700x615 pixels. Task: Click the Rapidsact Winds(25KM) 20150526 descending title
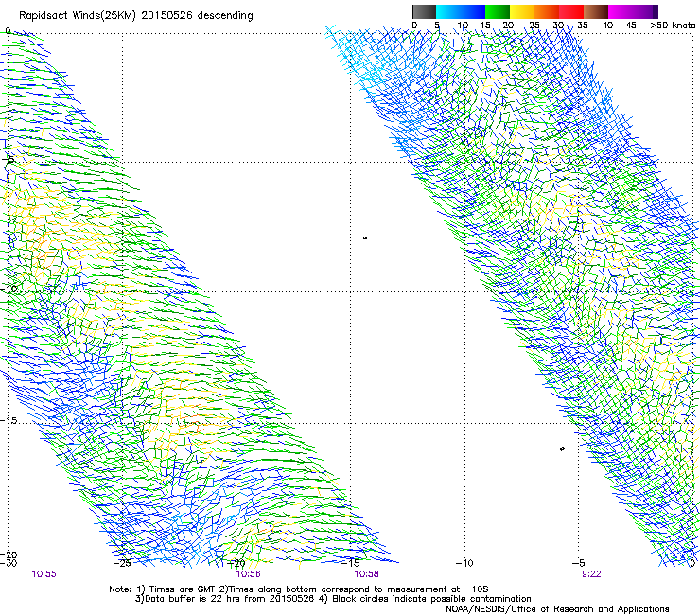click(x=135, y=16)
